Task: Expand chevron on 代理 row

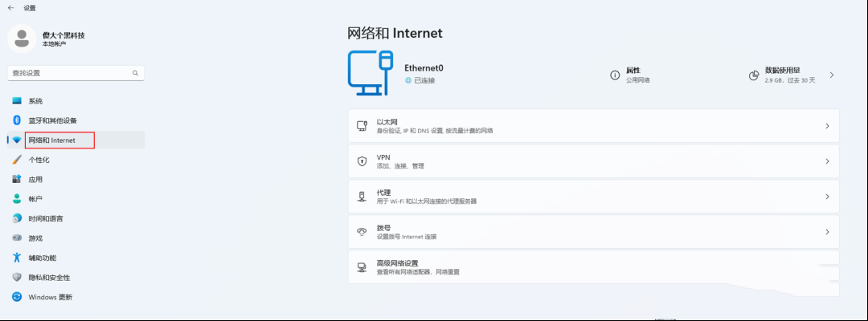Action: pos(827,197)
